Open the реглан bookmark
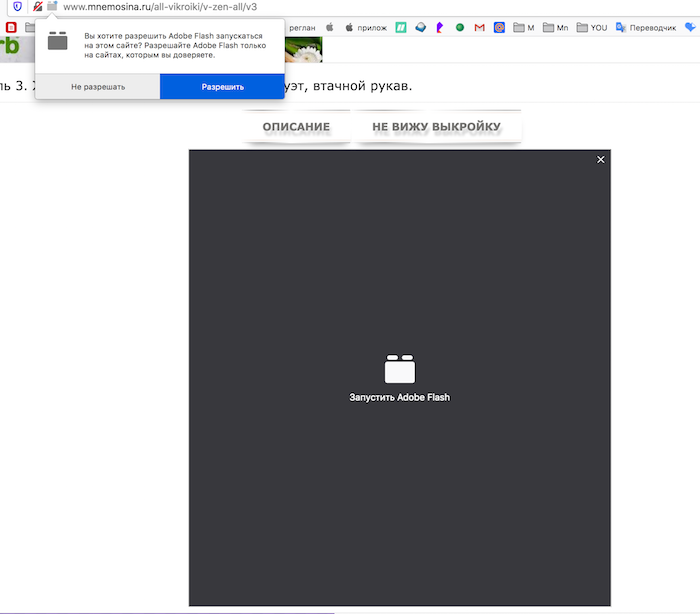Viewport: 700px width, 614px height. [301, 28]
